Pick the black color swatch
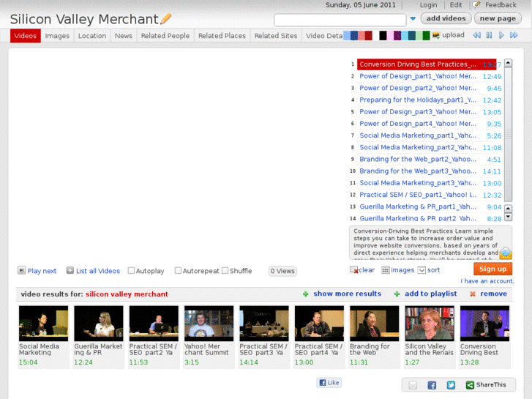532x399 pixels. click(383, 35)
